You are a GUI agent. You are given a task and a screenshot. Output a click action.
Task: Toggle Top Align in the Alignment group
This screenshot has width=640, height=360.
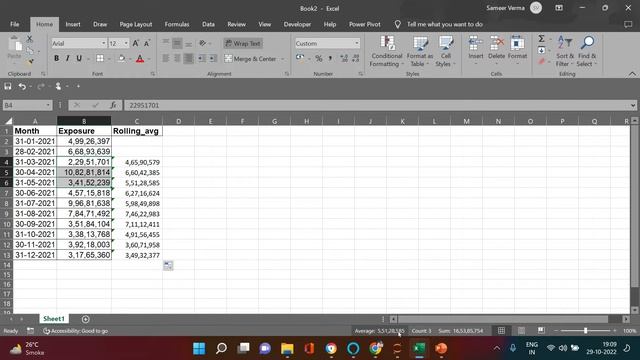click(x=166, y=43)
